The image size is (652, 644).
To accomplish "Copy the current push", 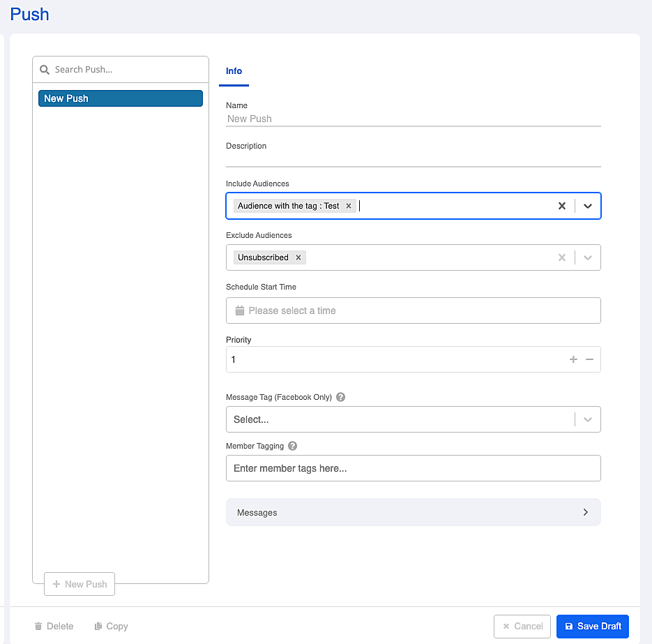I will coord(112,626).
